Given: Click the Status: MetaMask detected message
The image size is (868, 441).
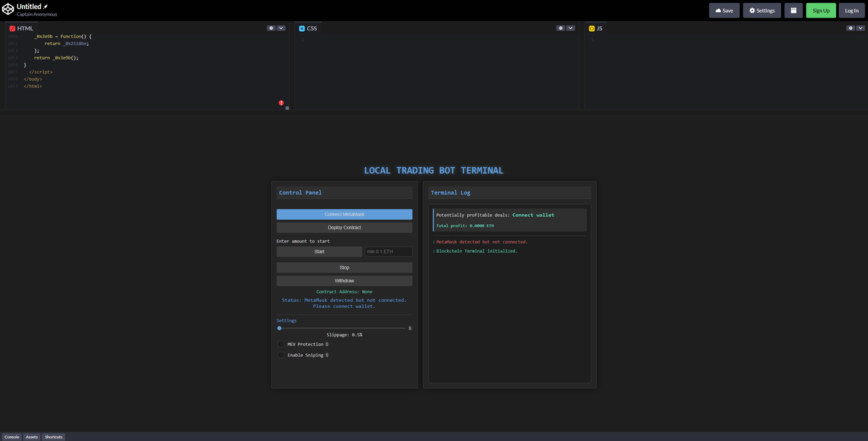Looking at the screenshot, I should pyautogui.click(x=344, y=303).
